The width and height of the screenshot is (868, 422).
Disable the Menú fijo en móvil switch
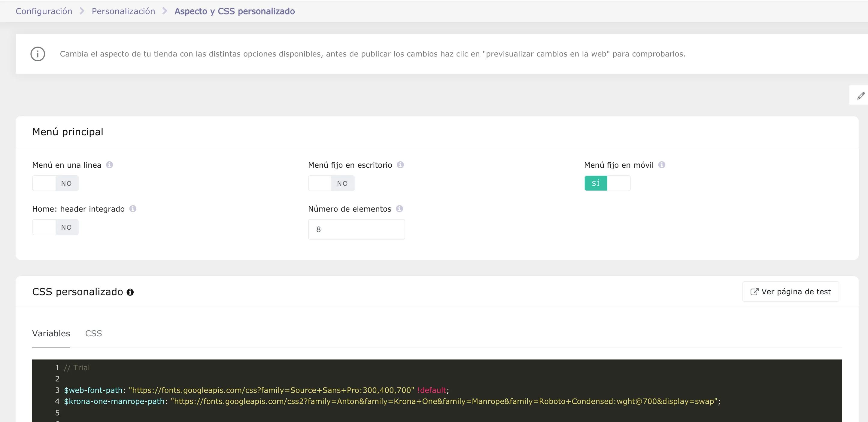point(607,183)
